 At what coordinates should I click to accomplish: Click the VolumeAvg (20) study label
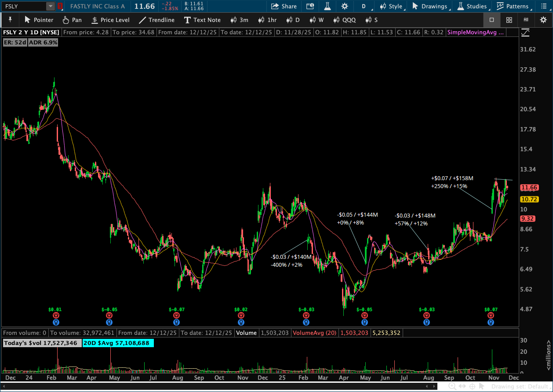coord(315,333)
